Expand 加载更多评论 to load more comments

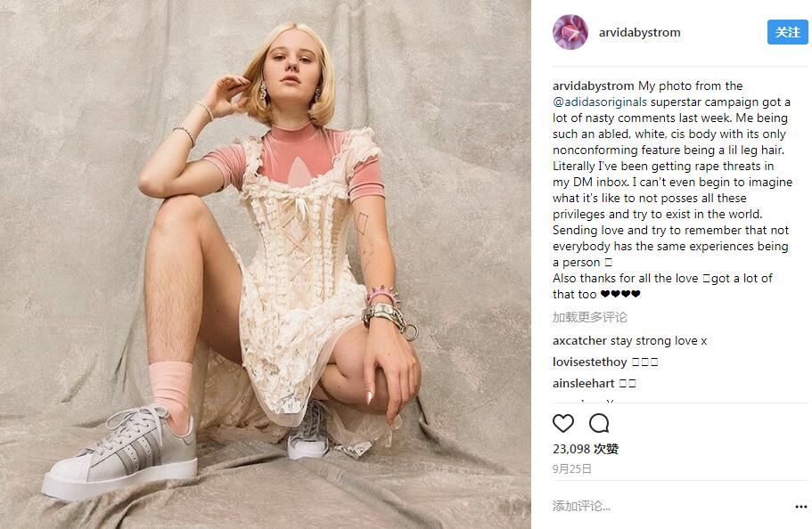pos(589,317)
